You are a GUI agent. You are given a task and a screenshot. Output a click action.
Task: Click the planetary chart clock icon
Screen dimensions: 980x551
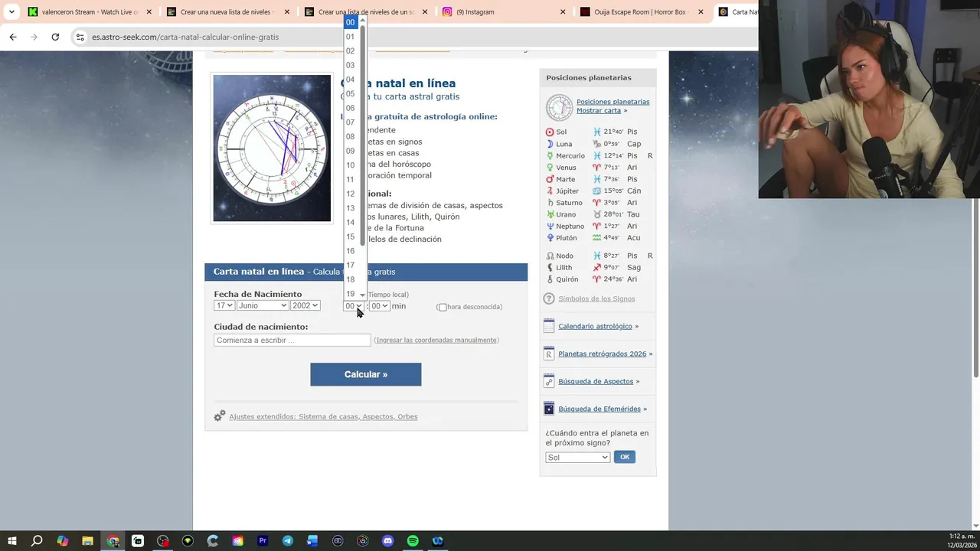point(559,107)
